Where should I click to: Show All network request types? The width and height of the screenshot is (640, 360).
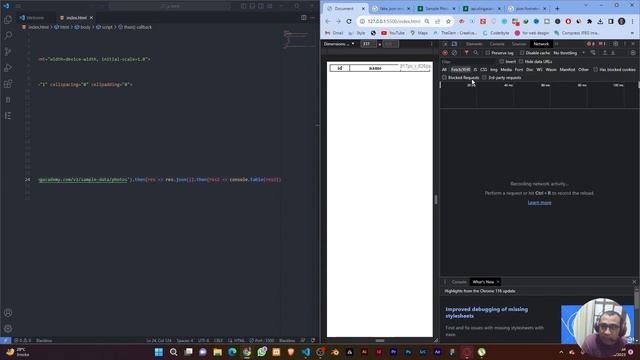pyautogui.click(x=444, y=70)
